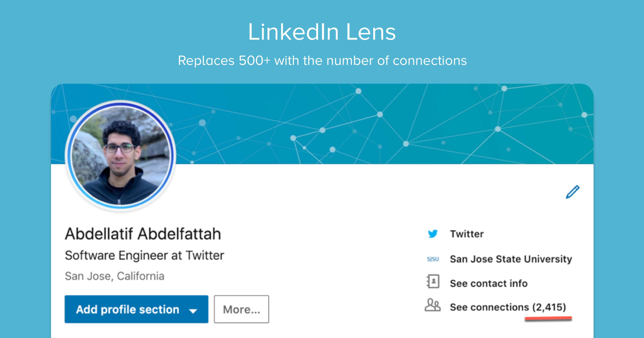Visit the San Jose State University page

(511, 259)
